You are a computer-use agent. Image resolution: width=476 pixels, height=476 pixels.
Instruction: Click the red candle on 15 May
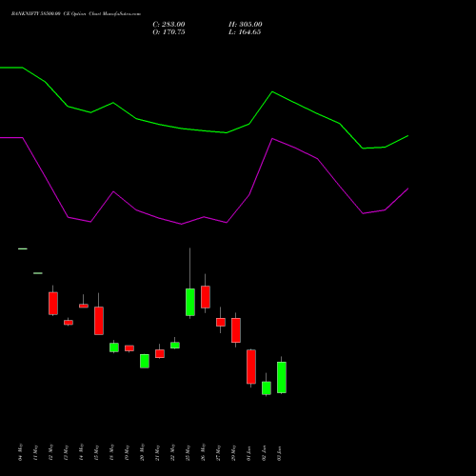pyautogui.click(x=99, y=321)
